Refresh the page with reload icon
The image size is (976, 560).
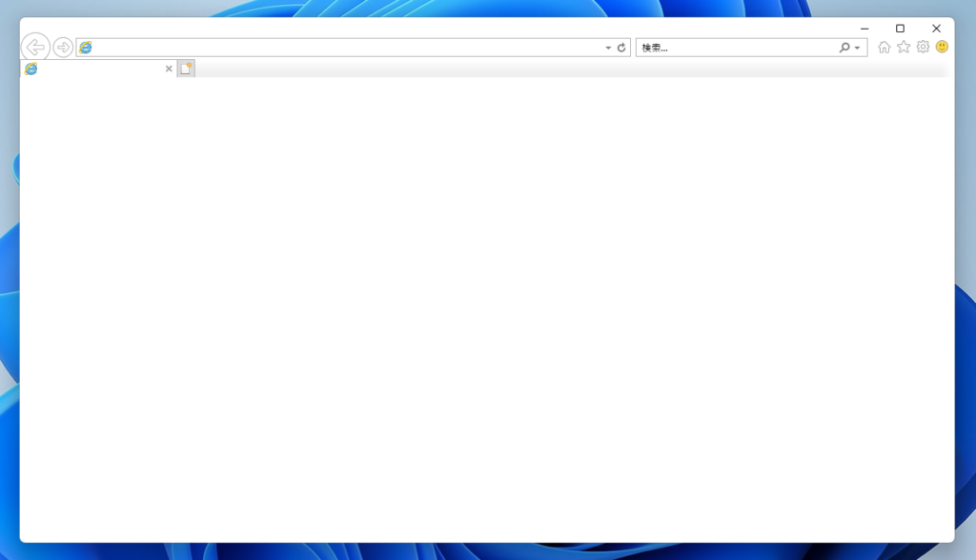coord(621,48)
